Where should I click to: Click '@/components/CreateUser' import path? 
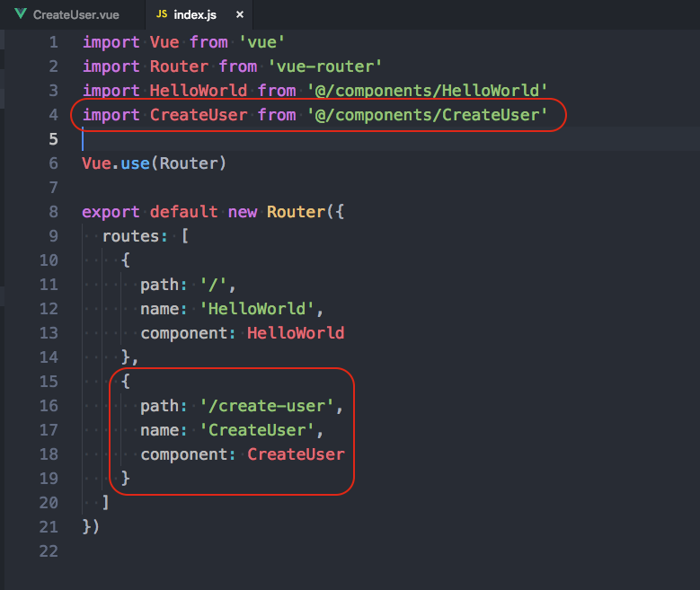coord(427,115)
